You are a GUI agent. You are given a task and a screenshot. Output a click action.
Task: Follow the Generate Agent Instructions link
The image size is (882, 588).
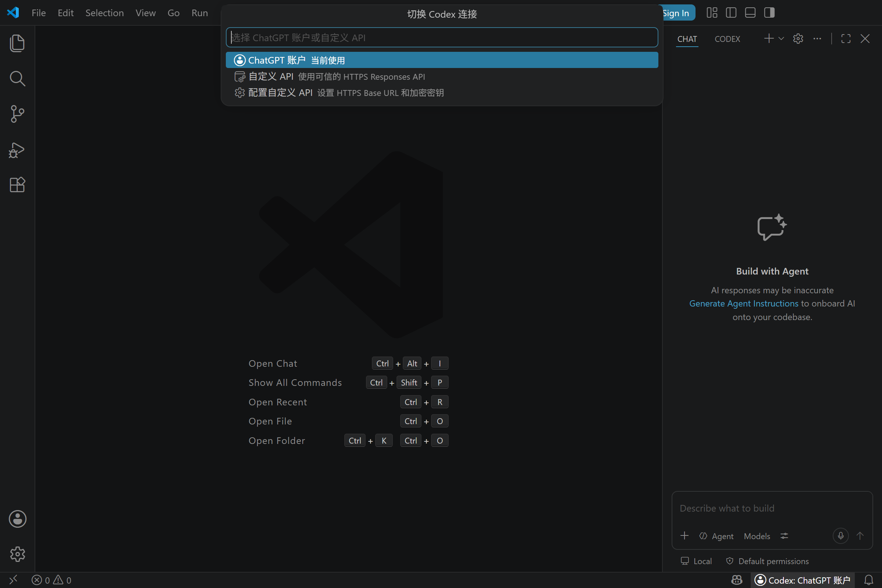(743, 304)
